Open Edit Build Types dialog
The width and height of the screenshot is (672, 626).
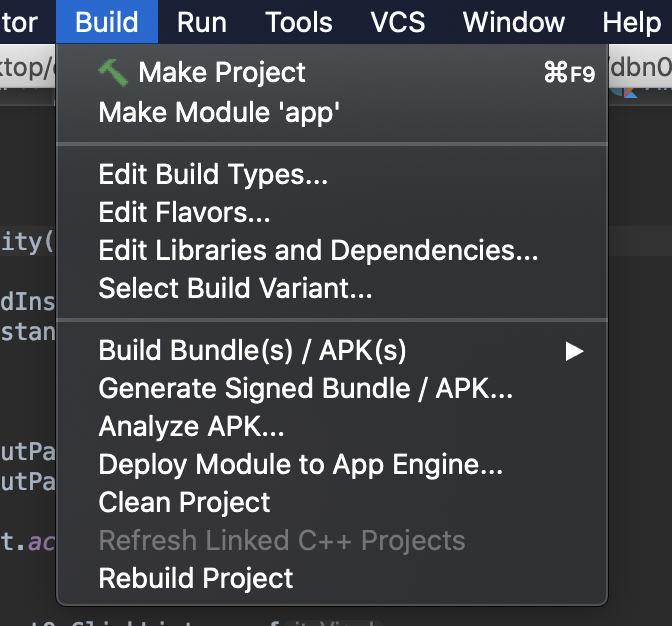[x=213, y=174]
